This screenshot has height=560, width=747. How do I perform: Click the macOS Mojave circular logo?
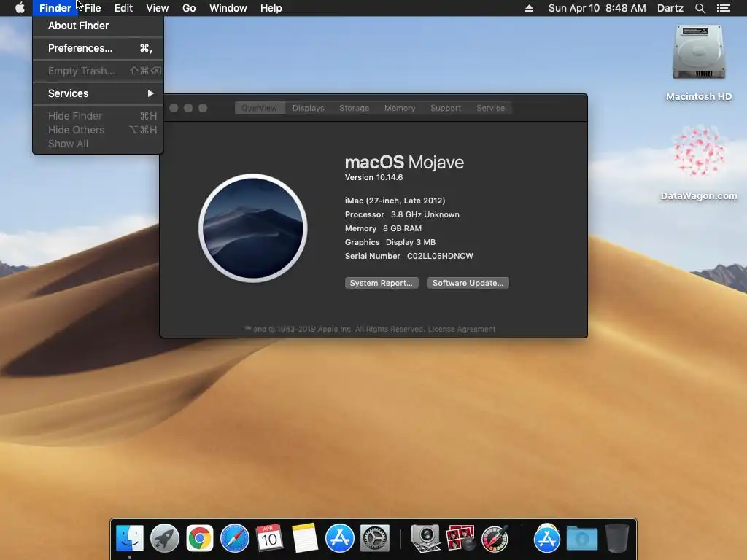(x=253, y=228)
